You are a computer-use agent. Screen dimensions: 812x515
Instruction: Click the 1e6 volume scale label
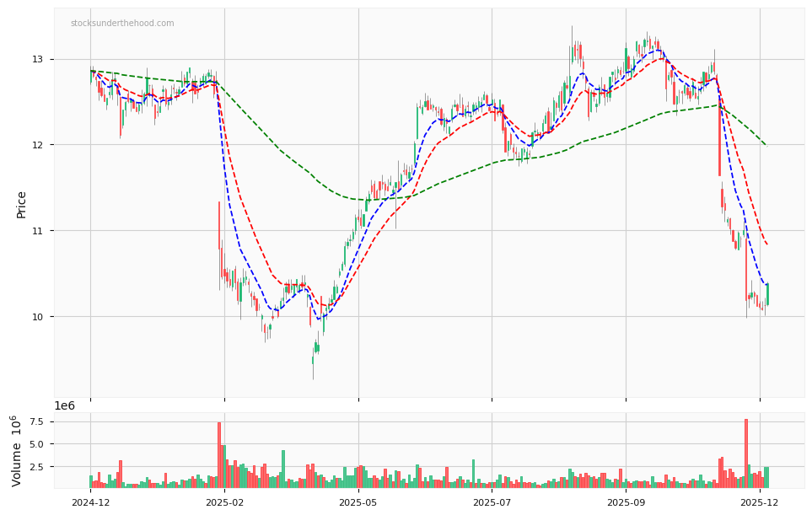tap(64, 405)
